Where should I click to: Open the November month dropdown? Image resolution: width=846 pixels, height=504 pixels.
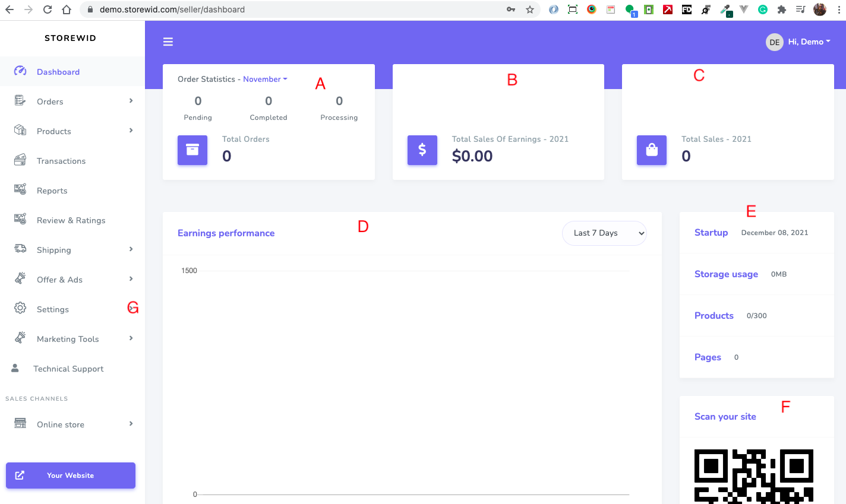pyautogui.click(x=265, y=79)
